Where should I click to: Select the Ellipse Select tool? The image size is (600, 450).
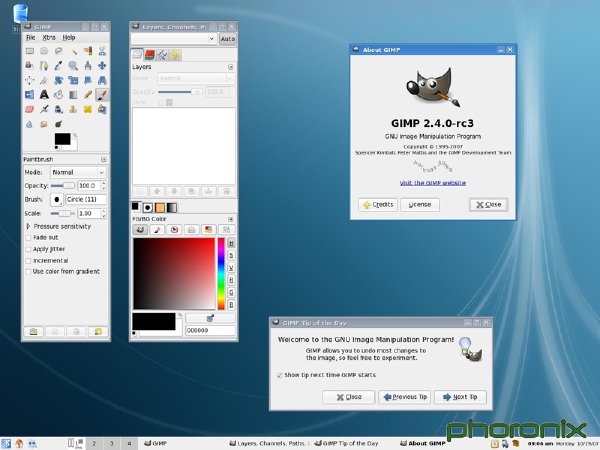pyautogui.click(x=44, y=51)
